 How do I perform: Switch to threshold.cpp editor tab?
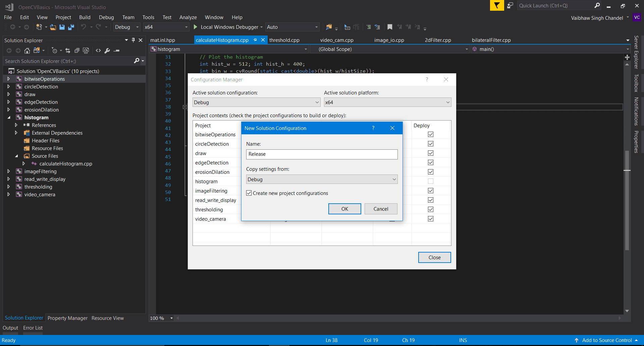284,40
